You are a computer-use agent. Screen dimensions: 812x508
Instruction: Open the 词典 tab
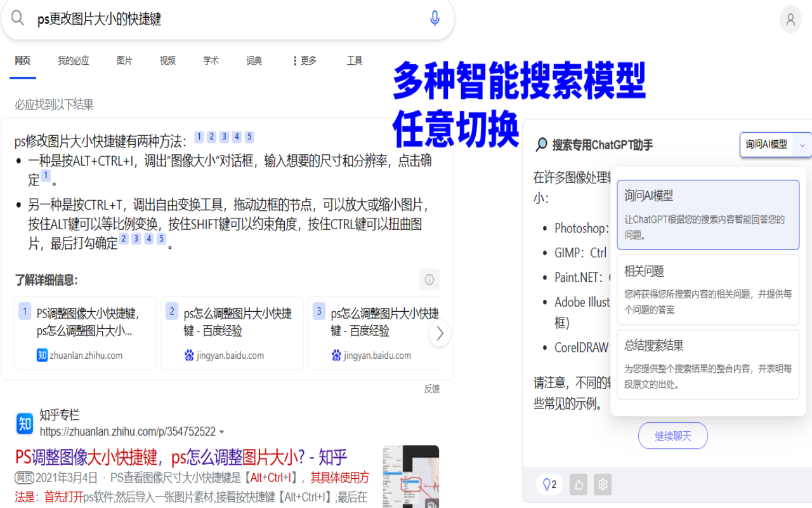point(254,61)
